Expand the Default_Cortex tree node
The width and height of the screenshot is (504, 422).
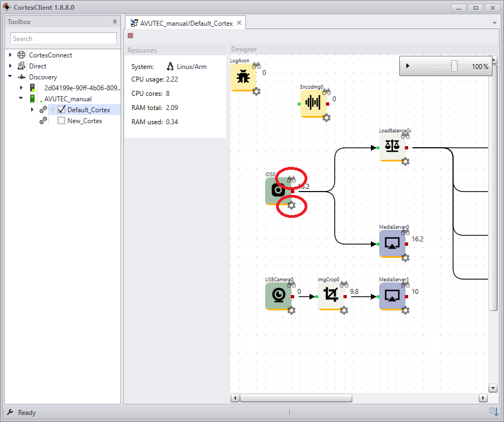[32, 109]
